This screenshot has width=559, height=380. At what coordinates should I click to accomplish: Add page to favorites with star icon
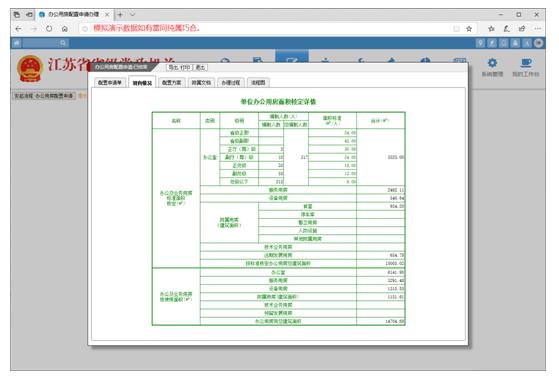469,29
